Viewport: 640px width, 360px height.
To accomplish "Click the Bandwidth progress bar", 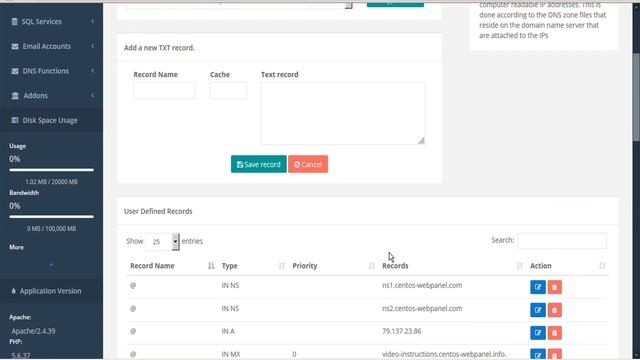I will click(51, 217).
